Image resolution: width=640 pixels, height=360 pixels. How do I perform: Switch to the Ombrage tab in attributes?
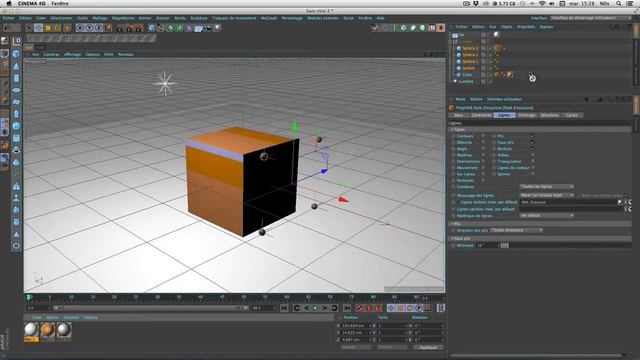pyautogui.click(x=527, y=115)
